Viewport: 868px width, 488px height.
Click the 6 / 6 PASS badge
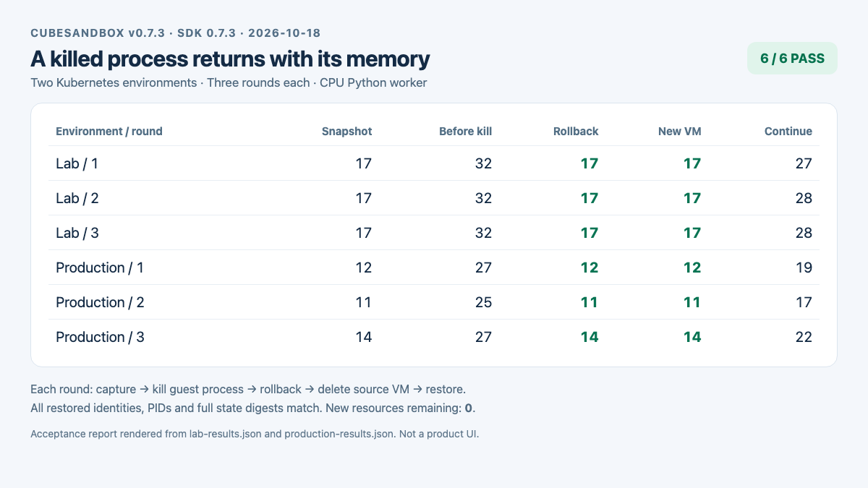click(x=792, y=59)
